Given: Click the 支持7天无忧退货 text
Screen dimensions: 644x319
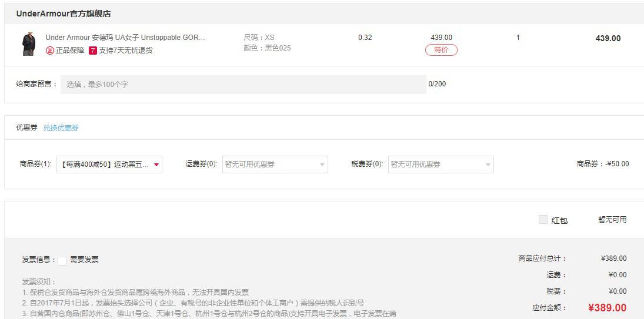Looking at the screenshot, I should [x=126, y=51].
